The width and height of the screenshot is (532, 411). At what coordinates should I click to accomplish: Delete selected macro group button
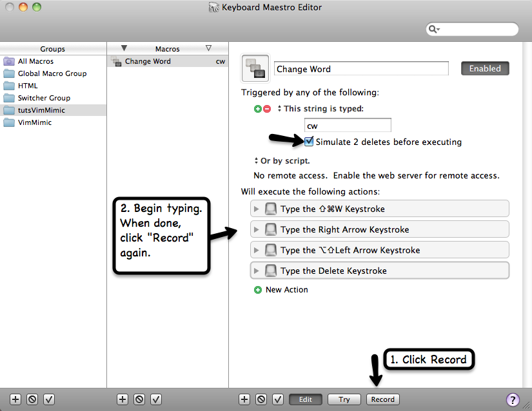tap(32, 399)
